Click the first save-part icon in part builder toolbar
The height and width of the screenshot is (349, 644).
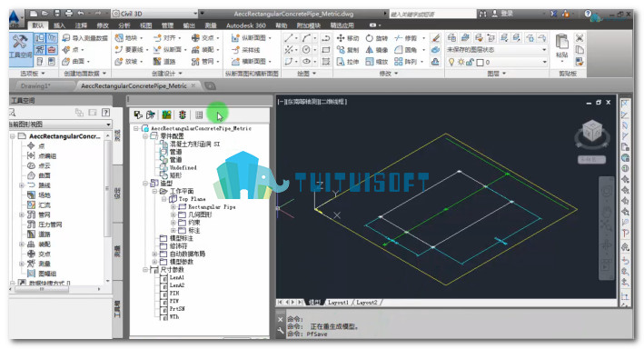tap(138, 115)
